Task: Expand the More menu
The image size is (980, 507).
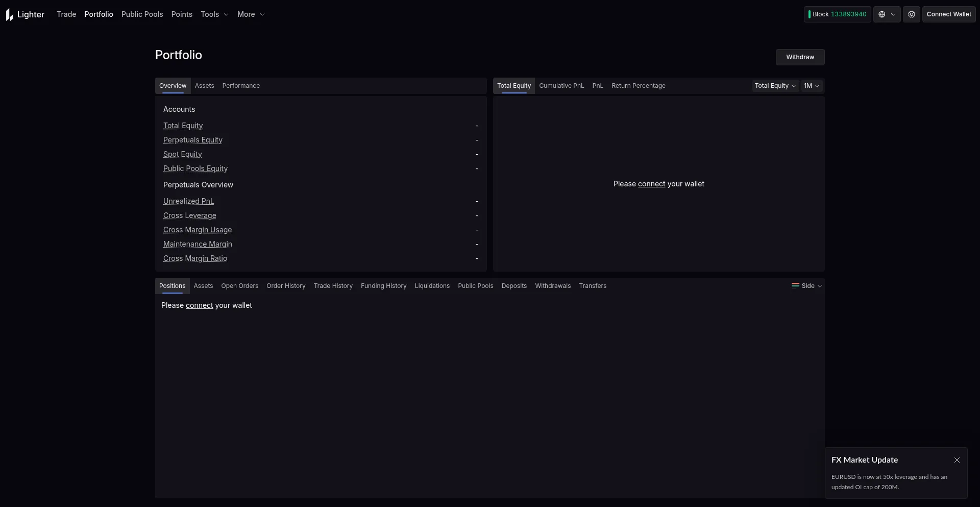Action: (x=251, y=14)
